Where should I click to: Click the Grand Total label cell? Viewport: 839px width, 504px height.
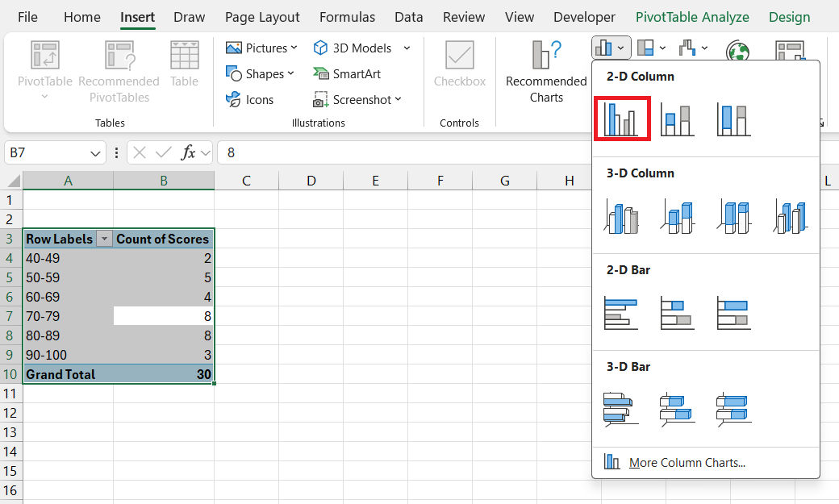(68, 374)
